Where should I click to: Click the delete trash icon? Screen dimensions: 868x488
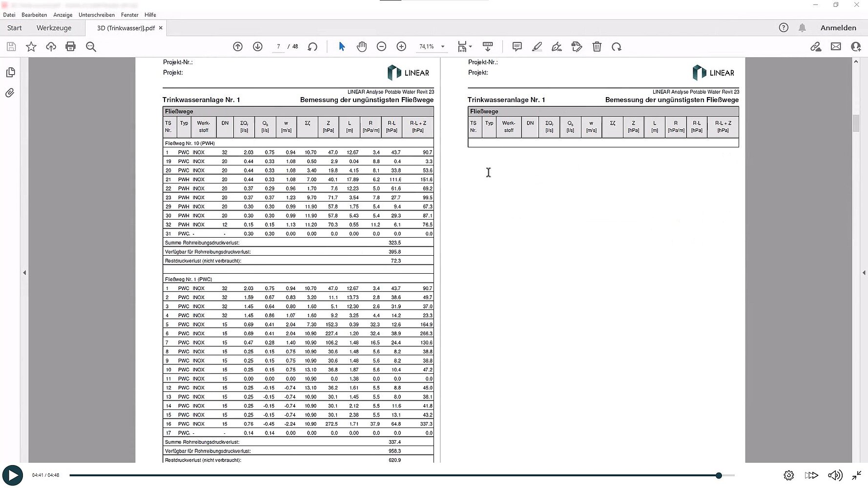click(597, 47)
